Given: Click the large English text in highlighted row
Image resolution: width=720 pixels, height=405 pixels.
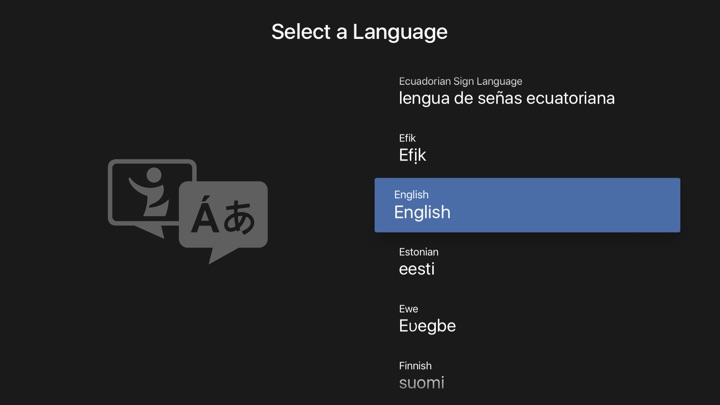Looking at the screenshot, I should 422,212.
